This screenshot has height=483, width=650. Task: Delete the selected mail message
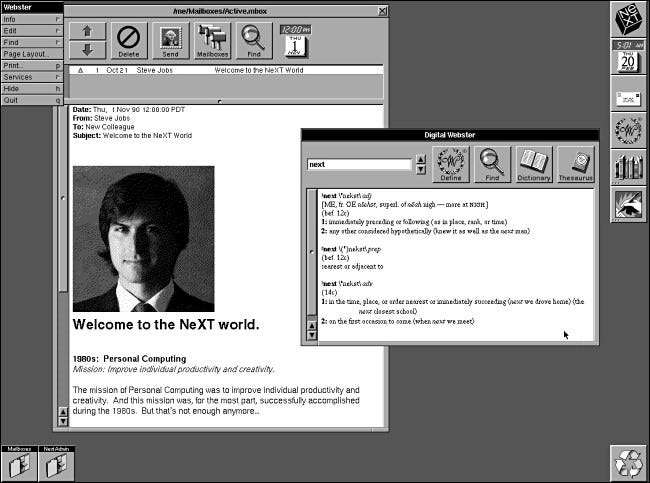coord(129,41)
